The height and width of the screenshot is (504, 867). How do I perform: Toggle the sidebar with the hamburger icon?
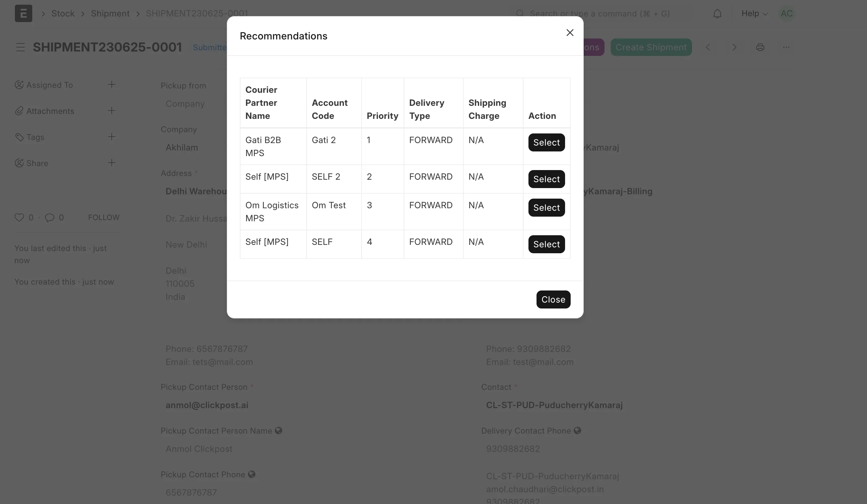20,47
